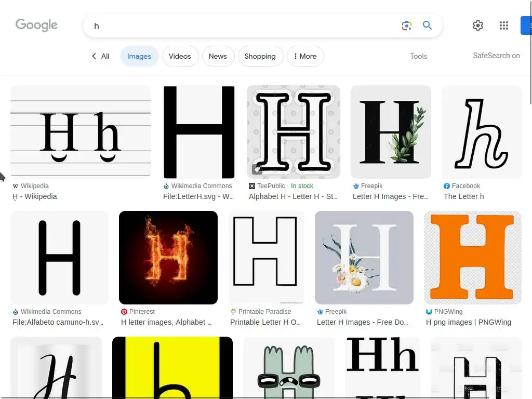This screenshot has height=399, width=532.
Task: Expand the More filters menu
Action: click(305, 56)
